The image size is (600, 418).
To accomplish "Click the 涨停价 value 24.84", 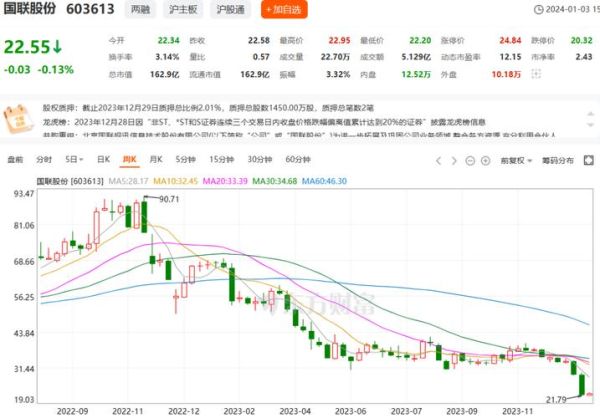I will point(510,40).
